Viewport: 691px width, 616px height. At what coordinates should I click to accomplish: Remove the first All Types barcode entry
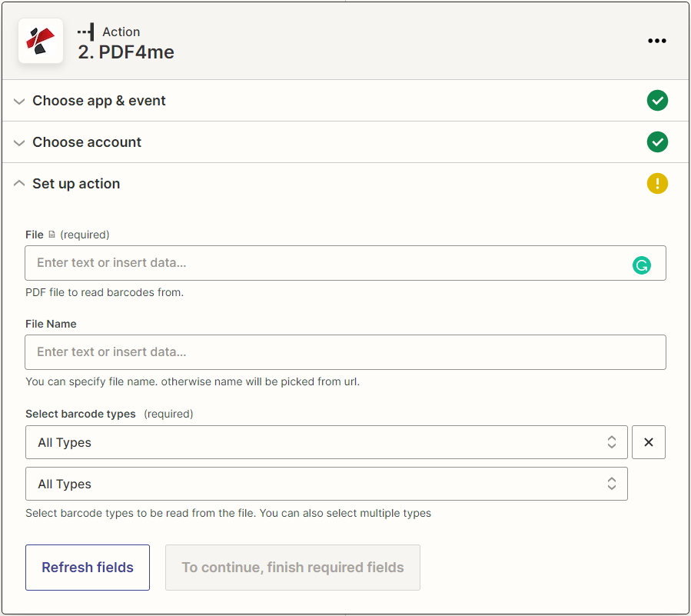648,442
